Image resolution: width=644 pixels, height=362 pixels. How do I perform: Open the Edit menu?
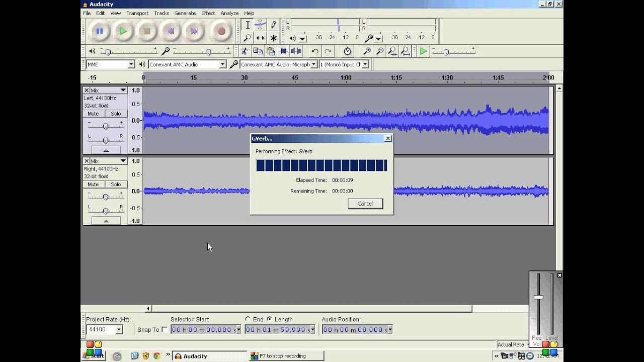pyautogui.click(x=101, y=13)
